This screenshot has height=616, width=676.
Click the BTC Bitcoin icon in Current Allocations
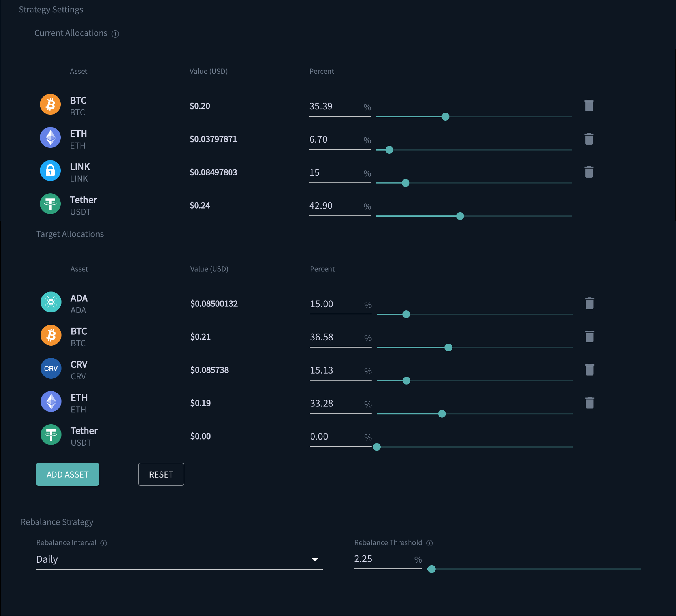[x=50, y=104]
